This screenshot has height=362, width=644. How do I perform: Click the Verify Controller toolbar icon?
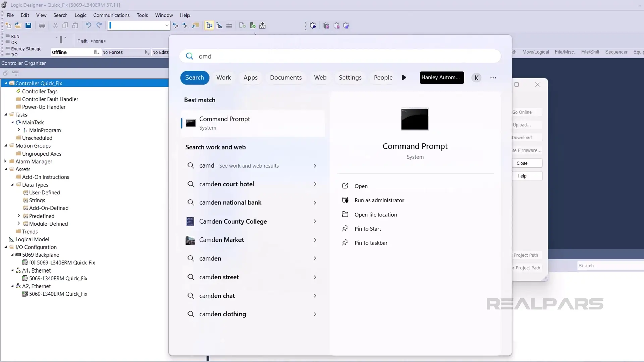point(253,25)
